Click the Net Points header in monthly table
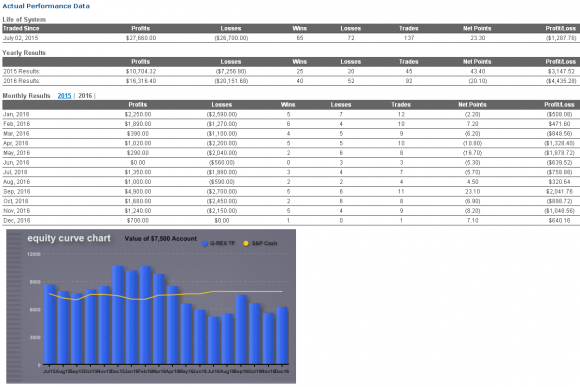Image resolution: width=580 pixels, height=387 pixels. [472, 105]
